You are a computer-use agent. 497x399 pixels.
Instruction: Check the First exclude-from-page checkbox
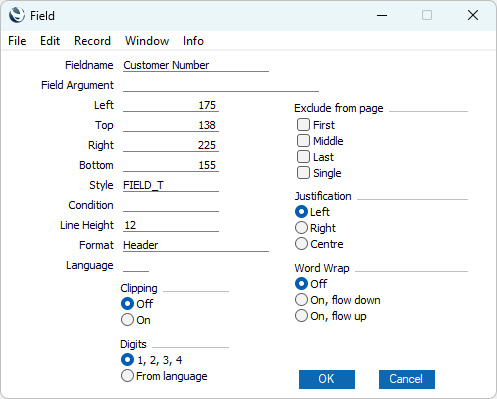[x=303, y=125]
